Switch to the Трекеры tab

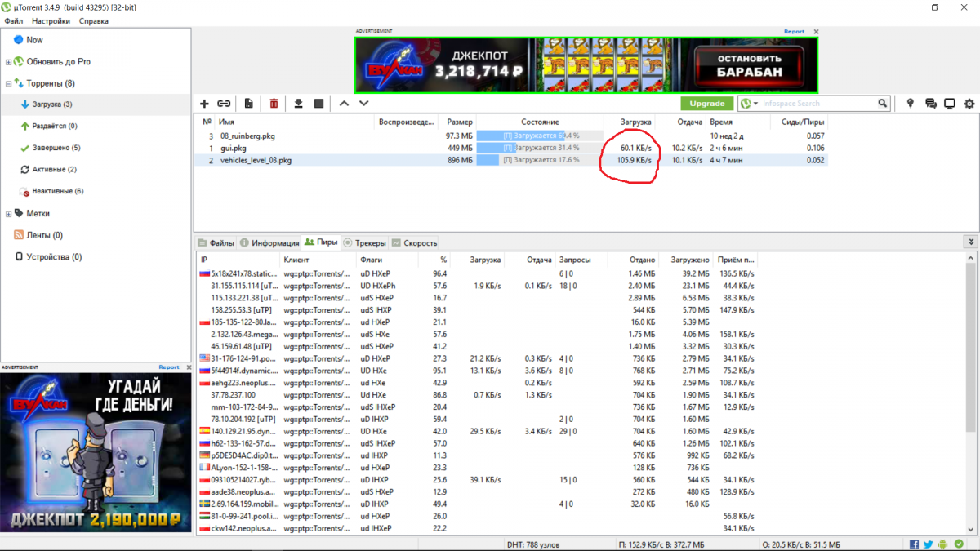pos(364,242)
